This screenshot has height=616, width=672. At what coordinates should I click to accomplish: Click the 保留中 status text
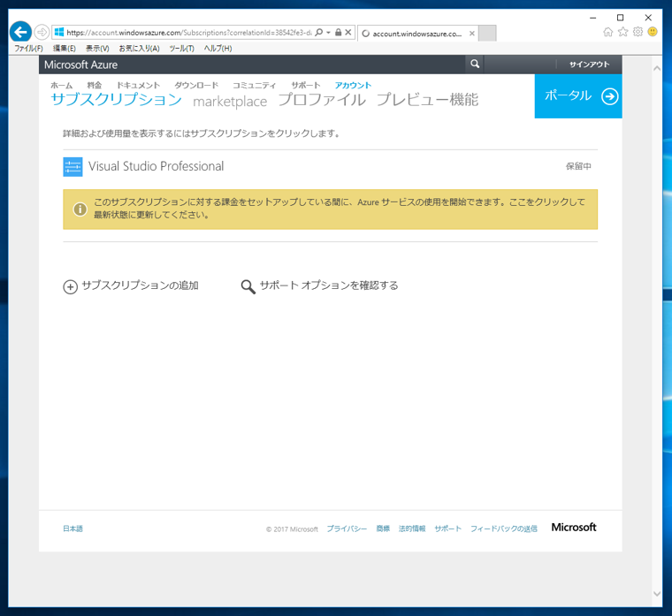click(x=578, y=166)
